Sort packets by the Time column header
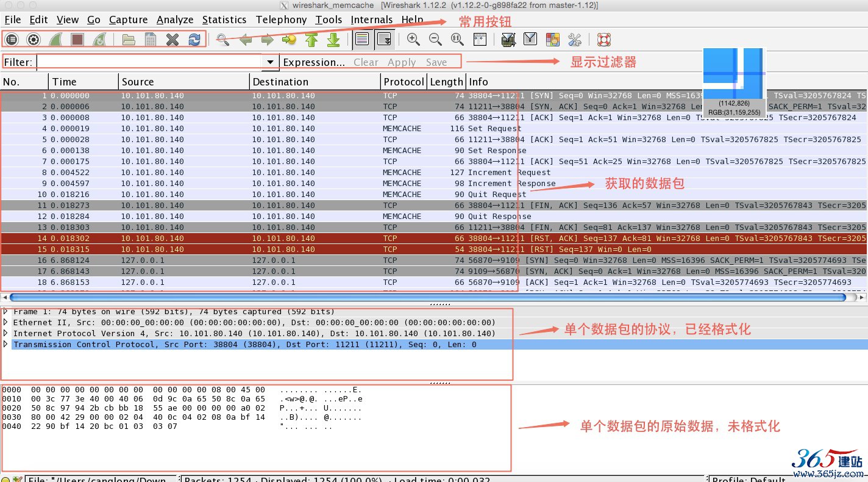Viewport: 868px width, 482px height. pos(84,82)
